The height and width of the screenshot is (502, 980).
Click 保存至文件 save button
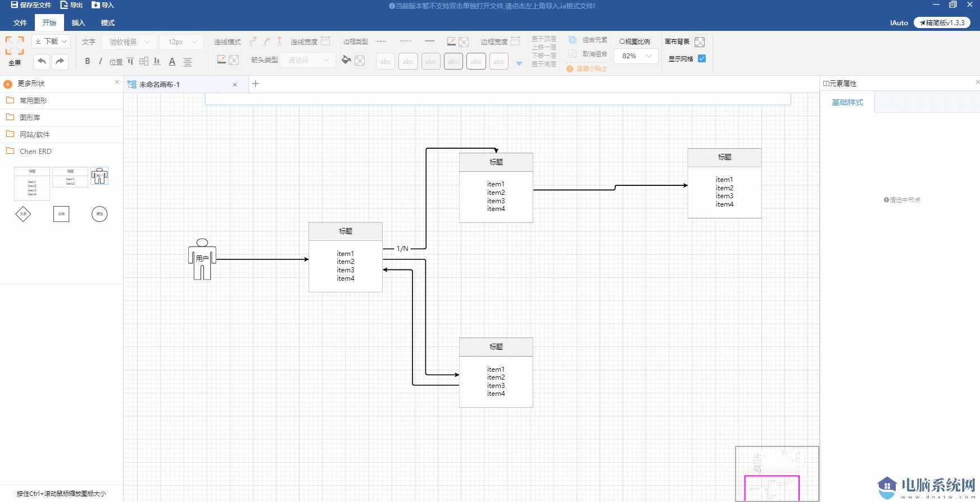click(31, 5)
